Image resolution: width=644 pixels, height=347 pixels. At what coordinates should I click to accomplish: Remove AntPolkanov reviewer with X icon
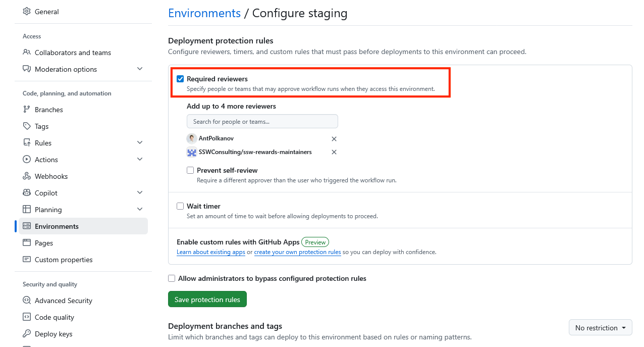click(x=334, y=139)
